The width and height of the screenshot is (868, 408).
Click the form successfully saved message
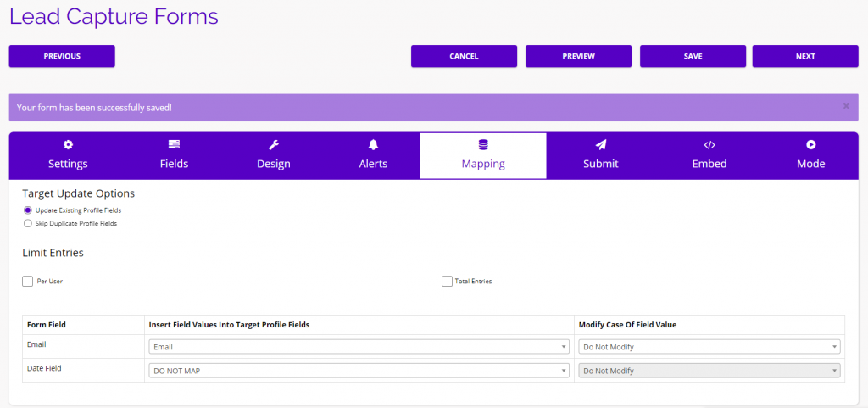coord(95,108)
